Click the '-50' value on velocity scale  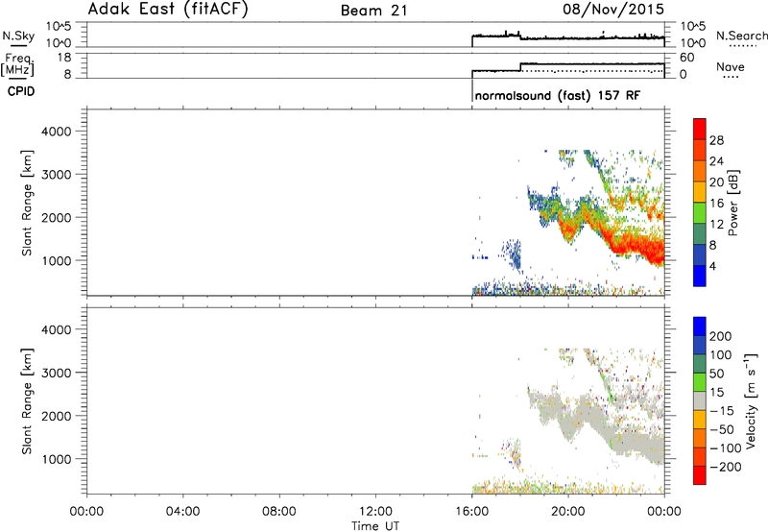click(x=723, y=429)
